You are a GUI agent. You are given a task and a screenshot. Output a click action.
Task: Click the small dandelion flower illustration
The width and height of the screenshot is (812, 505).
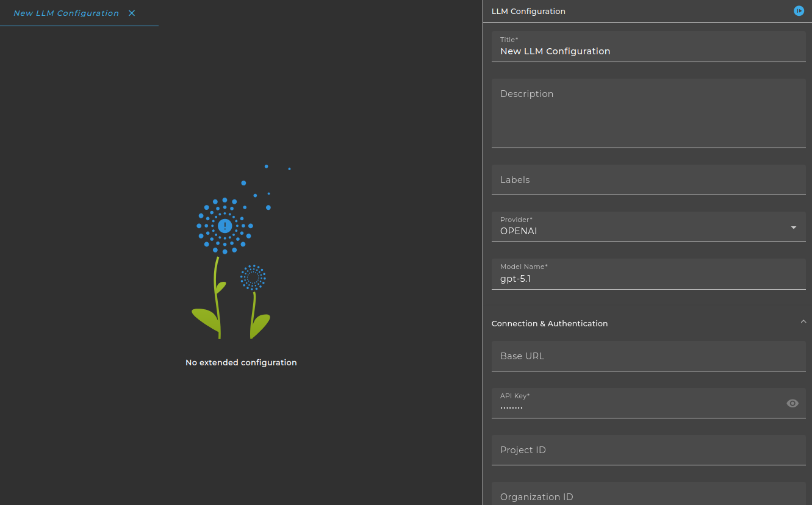[x=253, y=277]
